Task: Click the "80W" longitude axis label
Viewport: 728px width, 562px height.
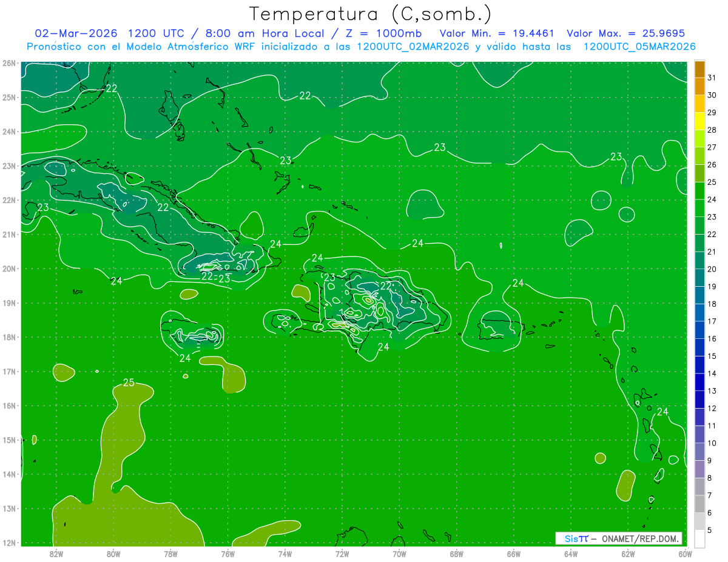Action: tap(113, 554)
